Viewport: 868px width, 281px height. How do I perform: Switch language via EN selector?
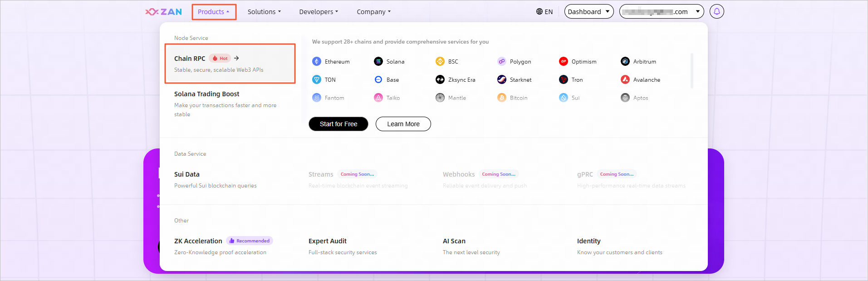(x=544, y=11)
